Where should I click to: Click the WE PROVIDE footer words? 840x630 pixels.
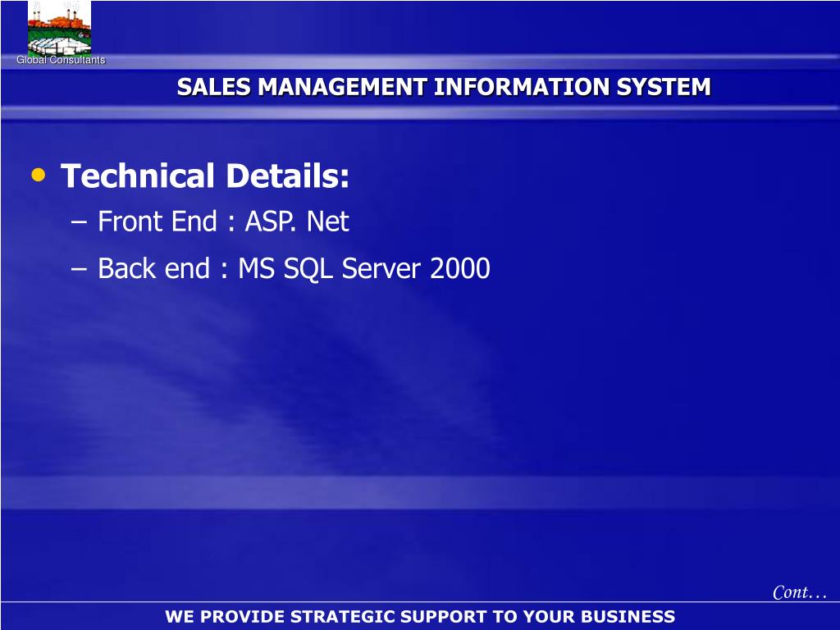[225, 617]
